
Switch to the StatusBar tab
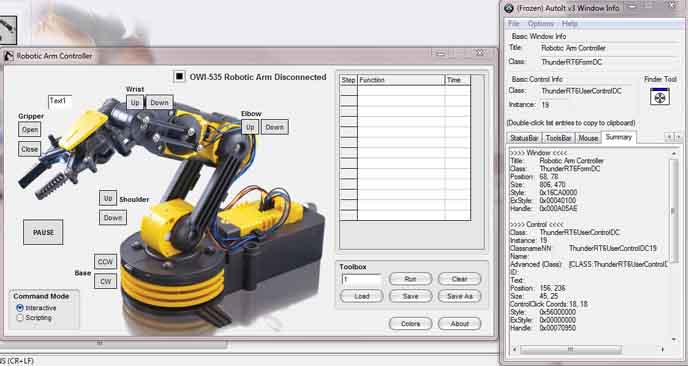[524, 138]
